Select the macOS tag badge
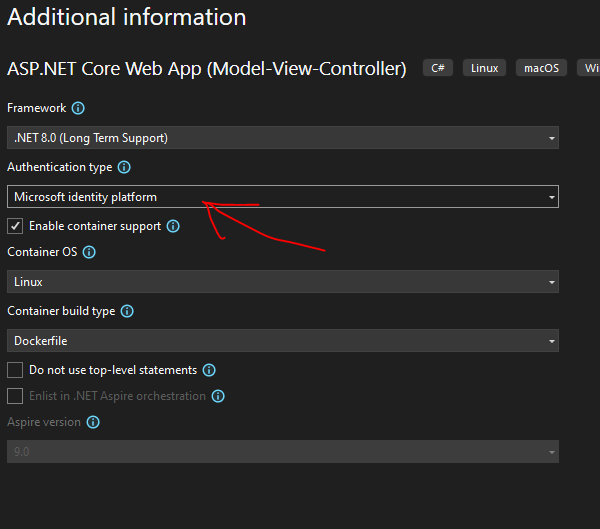 (542, 68)
